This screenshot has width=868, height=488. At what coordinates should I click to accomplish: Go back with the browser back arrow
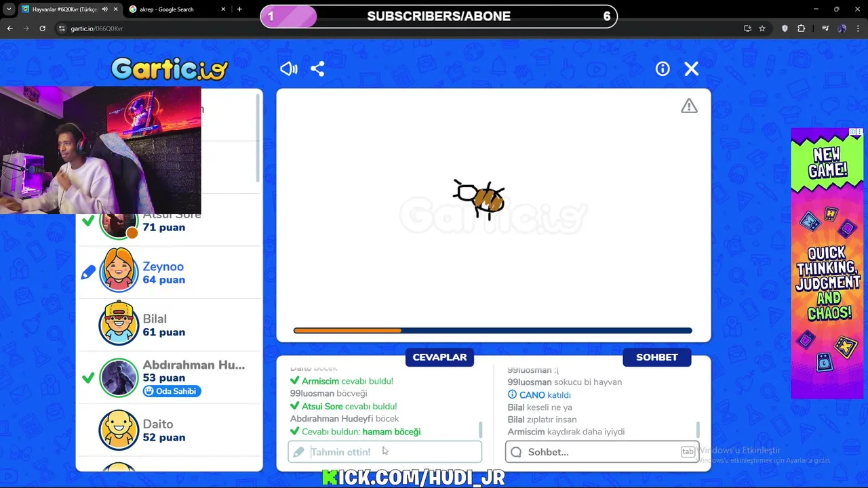(9, 28)
